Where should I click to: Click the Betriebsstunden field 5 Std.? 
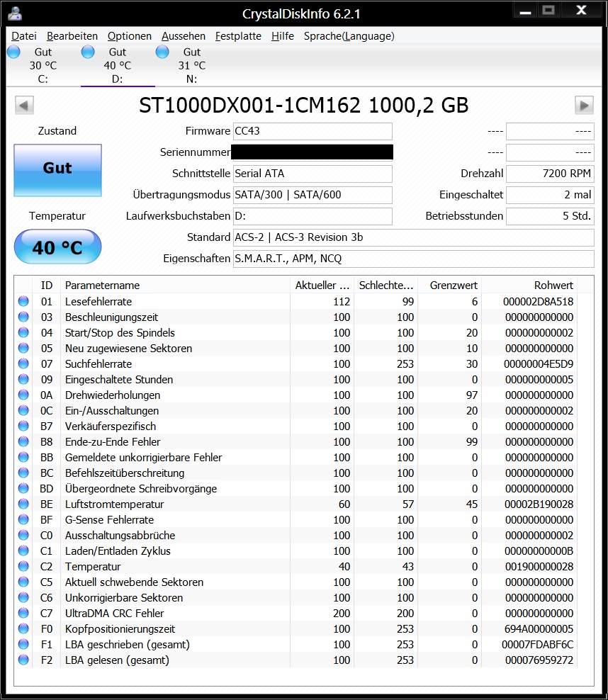point(550,216)
